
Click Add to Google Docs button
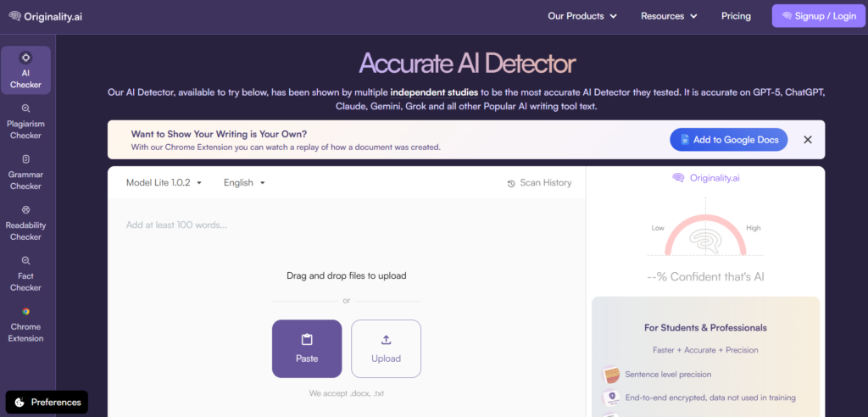tap(728, 140)
